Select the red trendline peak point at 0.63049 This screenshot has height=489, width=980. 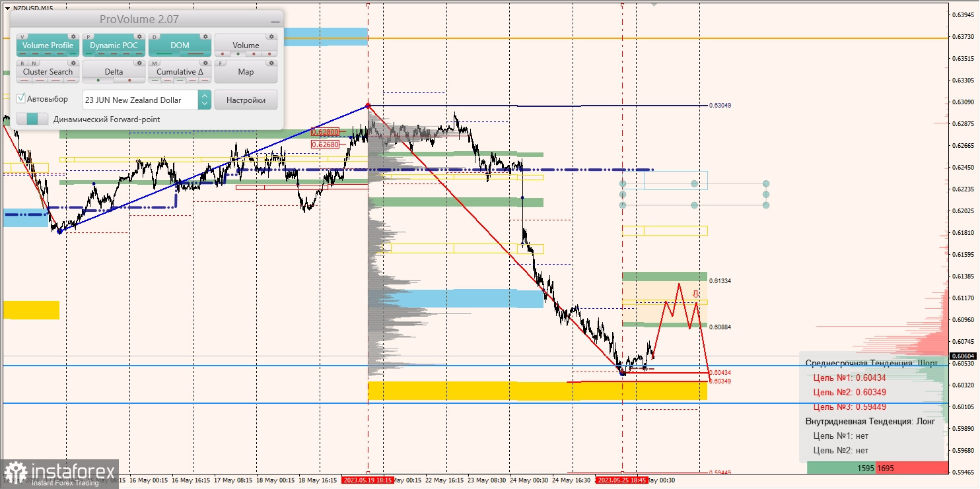[x=368, y=105]
